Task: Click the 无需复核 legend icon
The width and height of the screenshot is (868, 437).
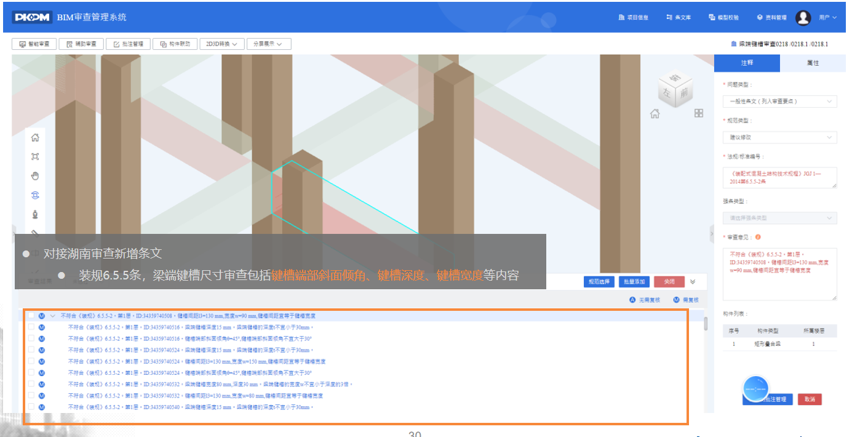Action: coord(632,300)
